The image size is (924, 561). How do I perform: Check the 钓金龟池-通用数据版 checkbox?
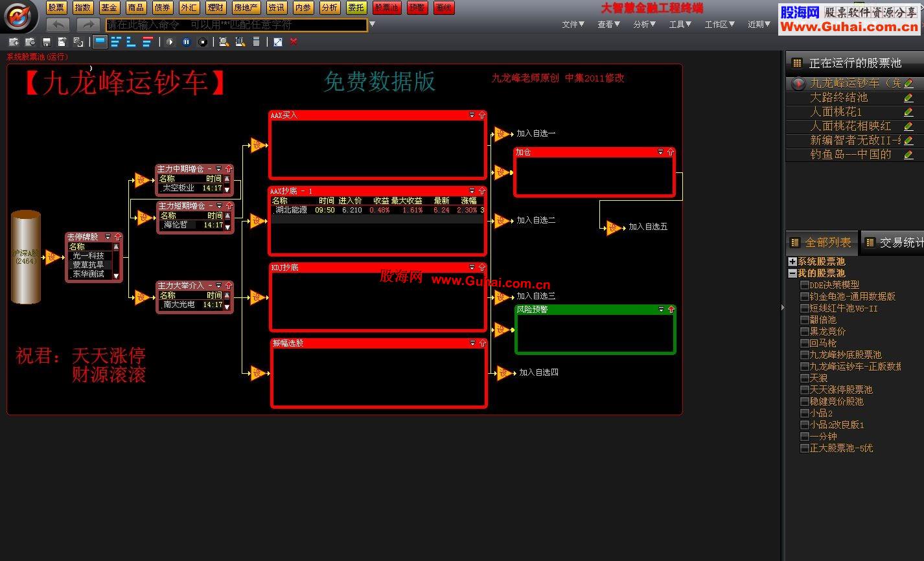click(x=804, y=296)
